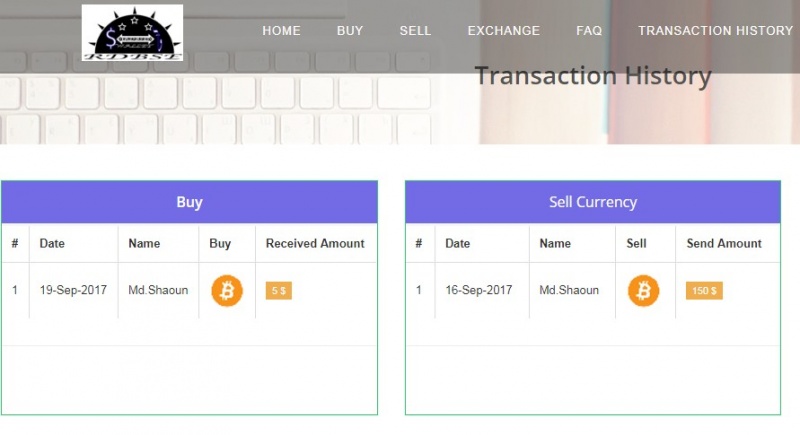Image resolution: width=800 pixels, height=435 pixels.
Task: Click Name column header in Sell table
Action: 555,243
